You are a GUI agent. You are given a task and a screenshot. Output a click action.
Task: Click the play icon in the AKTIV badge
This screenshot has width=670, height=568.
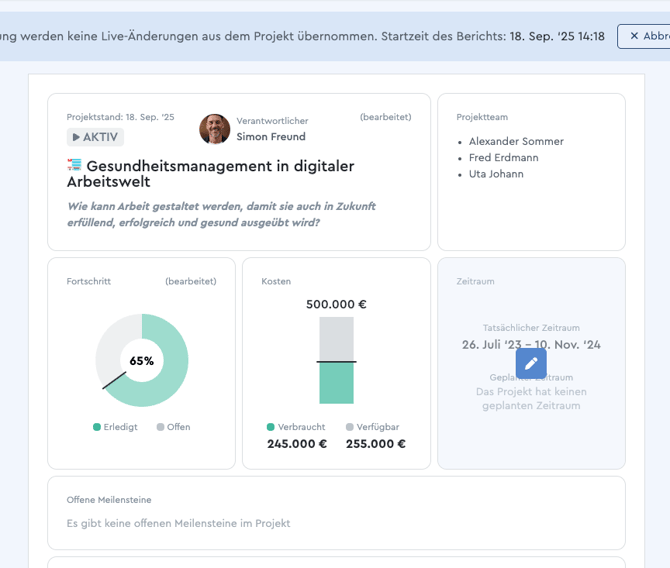click(x=77, y=137)
